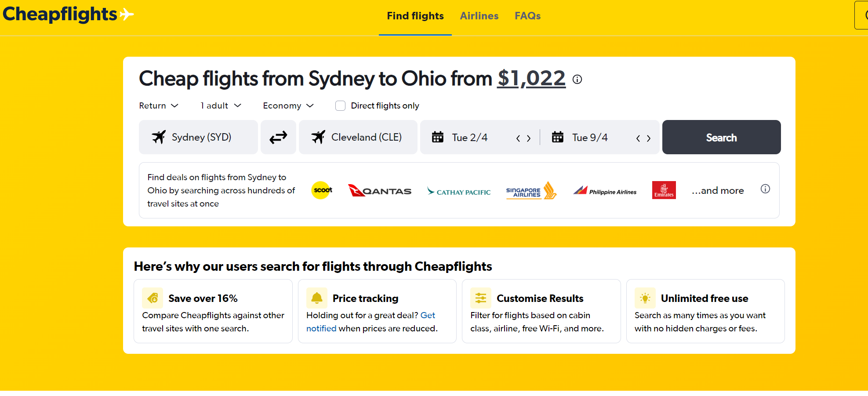Click the Qantas airline logo
This screenshot has width=868, height=396.
pyautogui.click(x=380, y=190)
